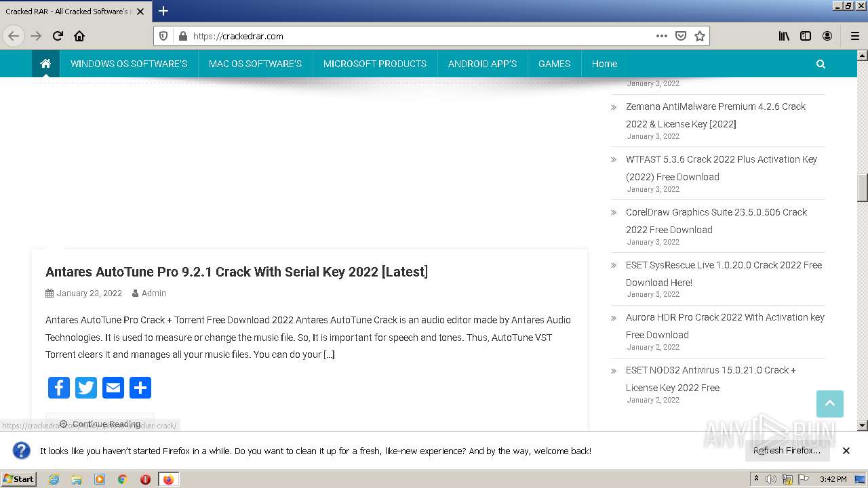Open Firefox account menu
Screen dimensions: 868x488
827,36
